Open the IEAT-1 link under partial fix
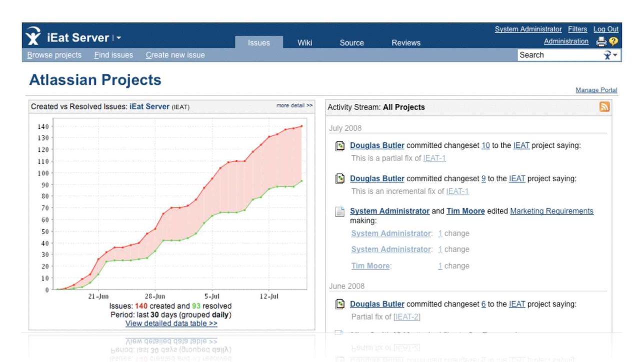Image resolution: width=644 pixels, height=362 pixels. 434,158
